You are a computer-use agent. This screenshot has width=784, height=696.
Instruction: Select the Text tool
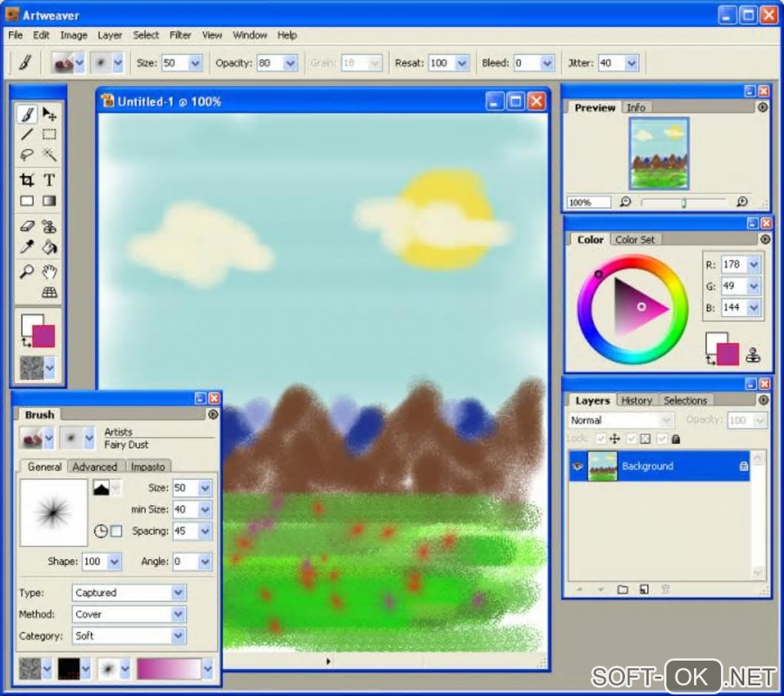[x=49, y=180]
